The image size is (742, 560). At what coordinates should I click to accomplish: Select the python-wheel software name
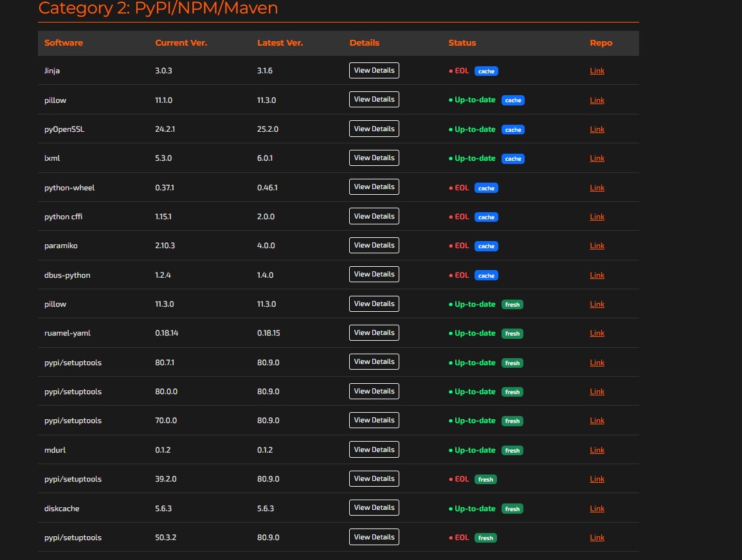click(x=69, y=188)
